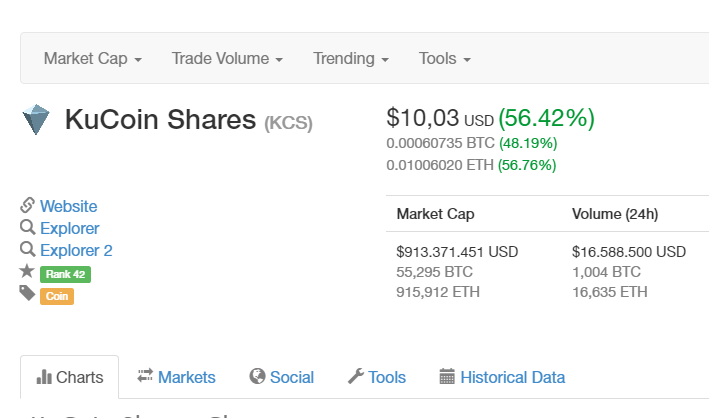Click the magnifier icon beside Explorer
709x418 pixels.
(x=28, y=228)
